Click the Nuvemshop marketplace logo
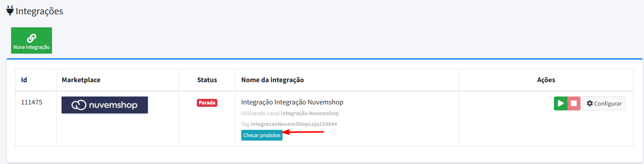Image resolution: width=644 pixels, height=164 pixels. [x=105, y=105]
